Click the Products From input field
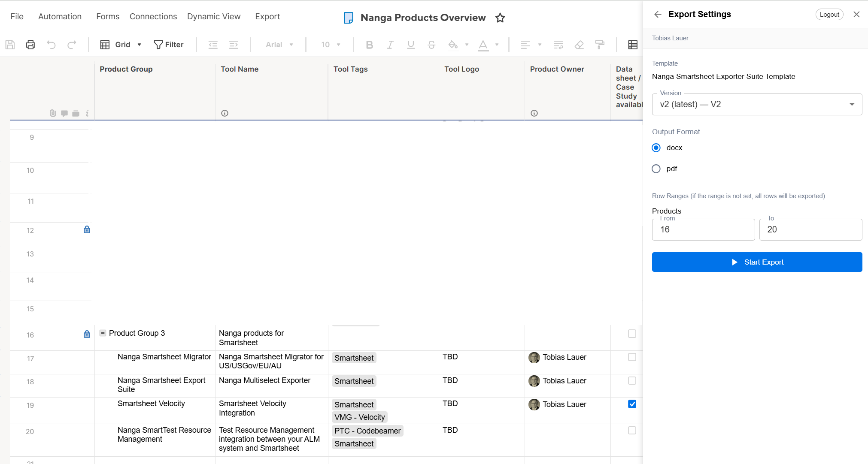This screenshot has width=868, height=464. [703, 229]
